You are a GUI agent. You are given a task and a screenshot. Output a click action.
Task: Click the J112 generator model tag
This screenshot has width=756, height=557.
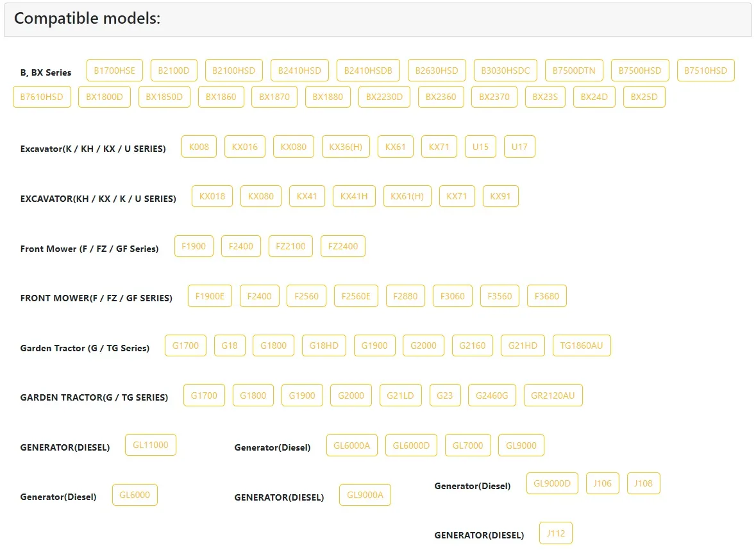[556, 533]
